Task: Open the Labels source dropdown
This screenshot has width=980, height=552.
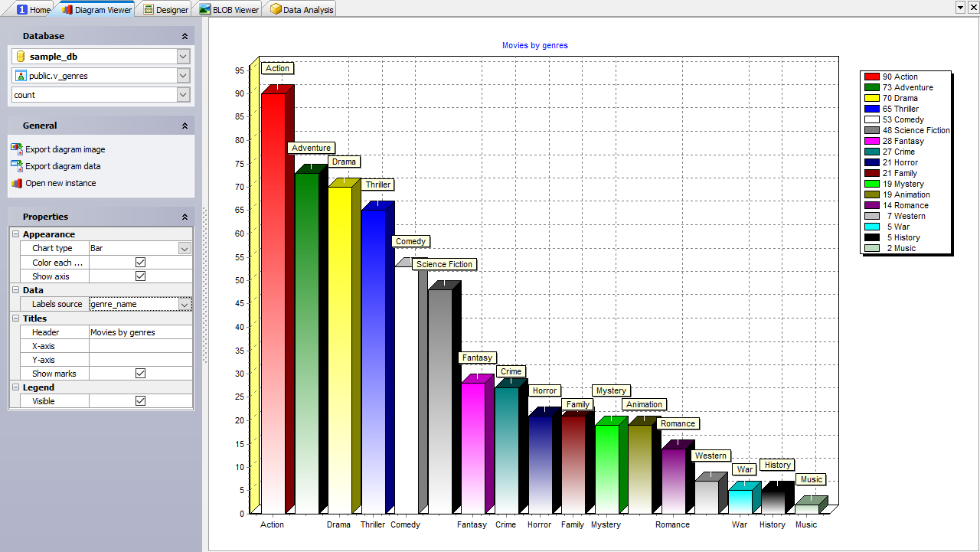Action: (x=185, y=305)
